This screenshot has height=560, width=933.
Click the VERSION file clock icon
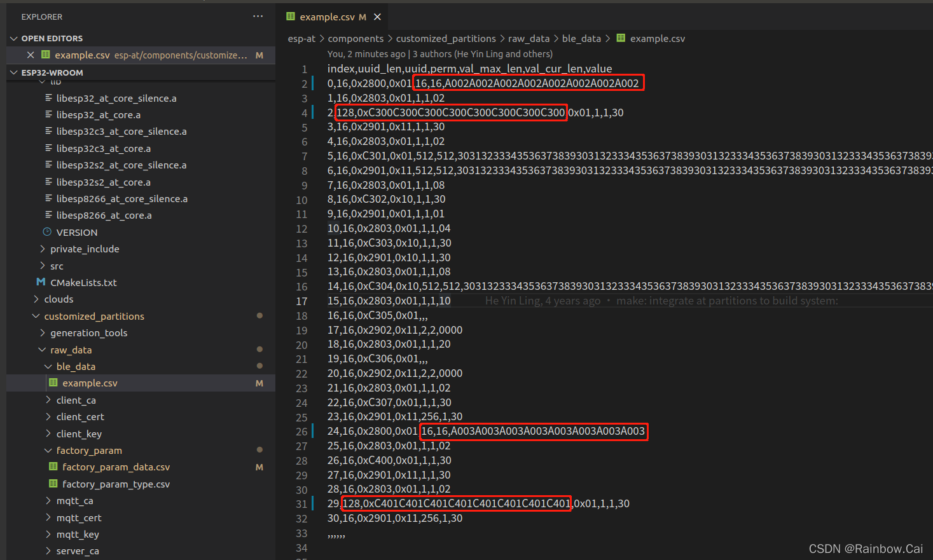(x=47, y=232)
